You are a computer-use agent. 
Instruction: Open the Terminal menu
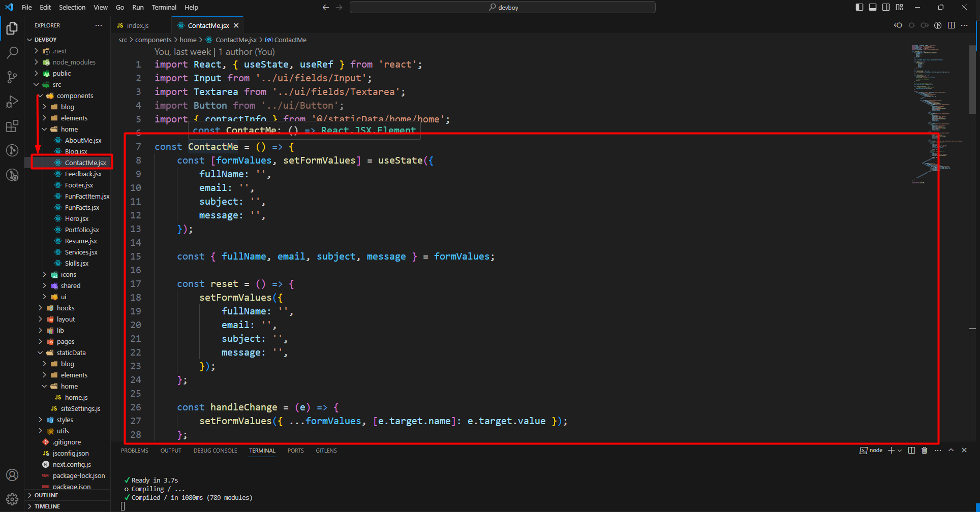coord(164,7)
